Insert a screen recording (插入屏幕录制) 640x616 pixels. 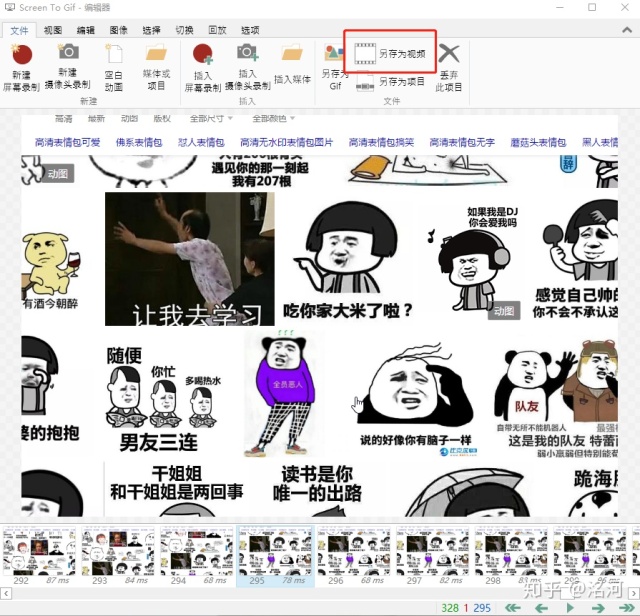(x=203, y=67)
